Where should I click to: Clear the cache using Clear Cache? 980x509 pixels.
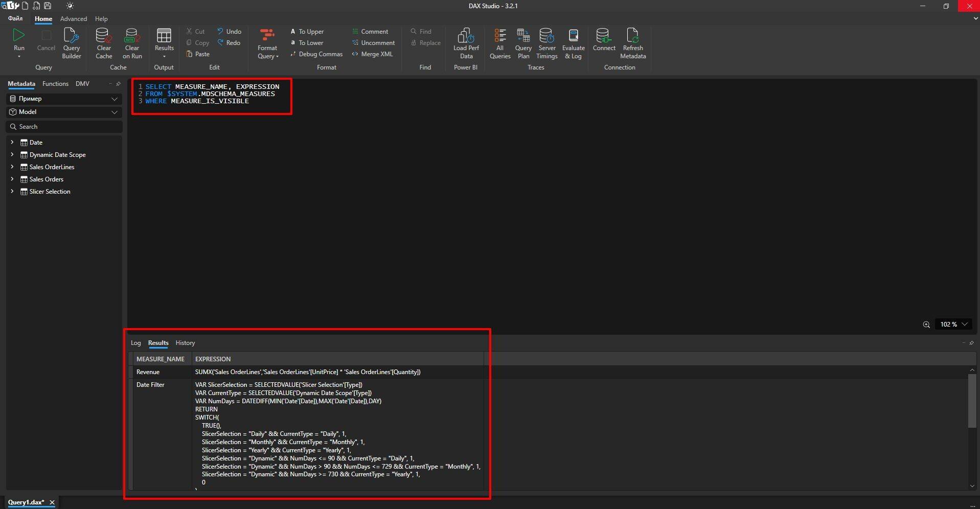pos(104,43)
